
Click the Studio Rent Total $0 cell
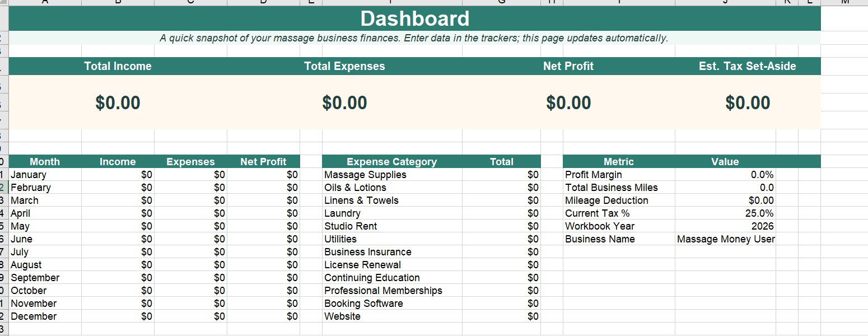501,226
